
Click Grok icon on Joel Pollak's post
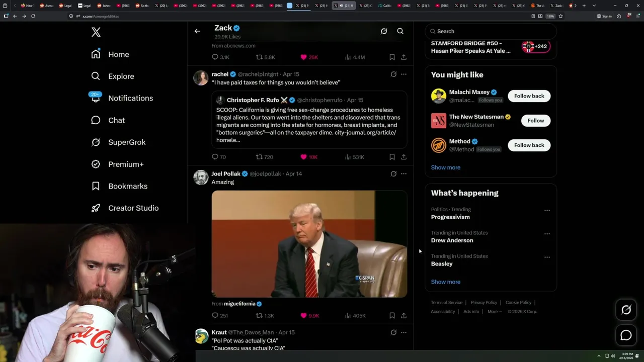[x=393, y=174]
